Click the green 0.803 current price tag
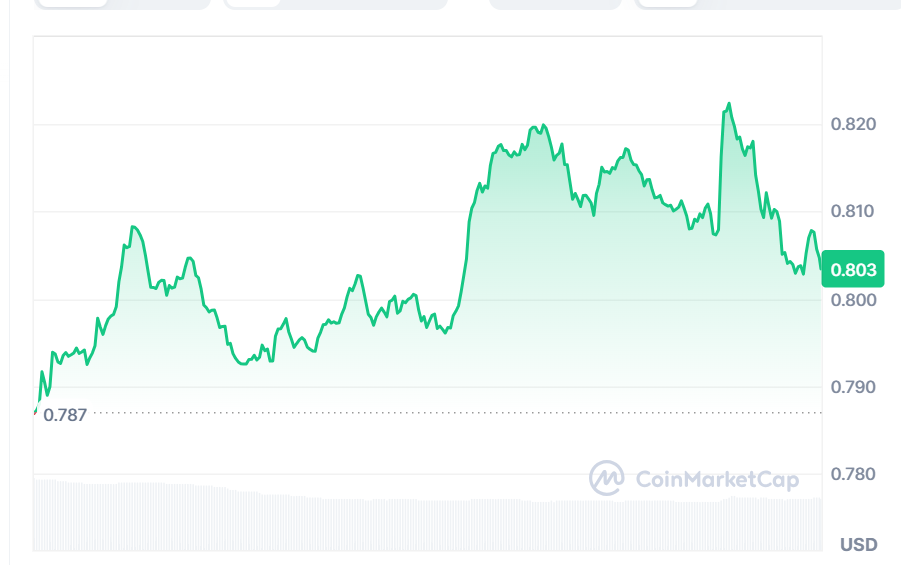 [x=853, y=269]
